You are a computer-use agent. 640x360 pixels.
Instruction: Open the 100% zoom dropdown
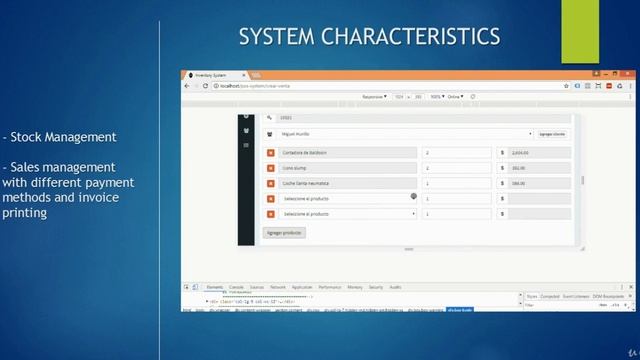(437, 97)
